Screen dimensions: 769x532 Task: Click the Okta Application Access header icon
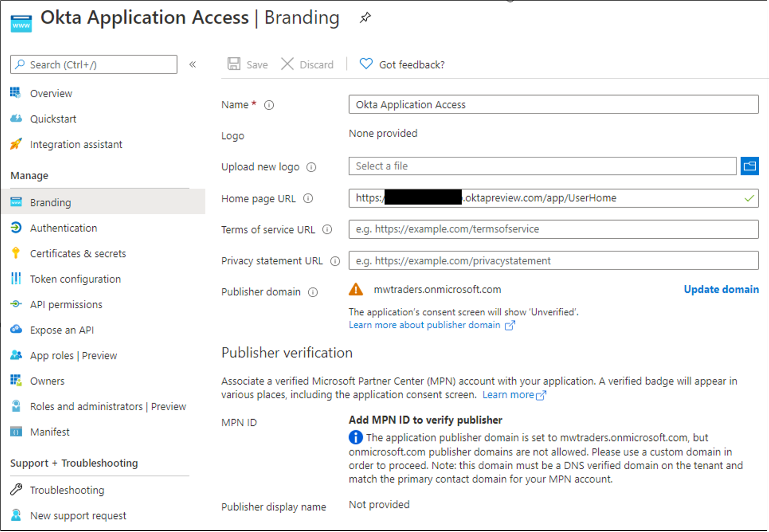tap(21, 23)
